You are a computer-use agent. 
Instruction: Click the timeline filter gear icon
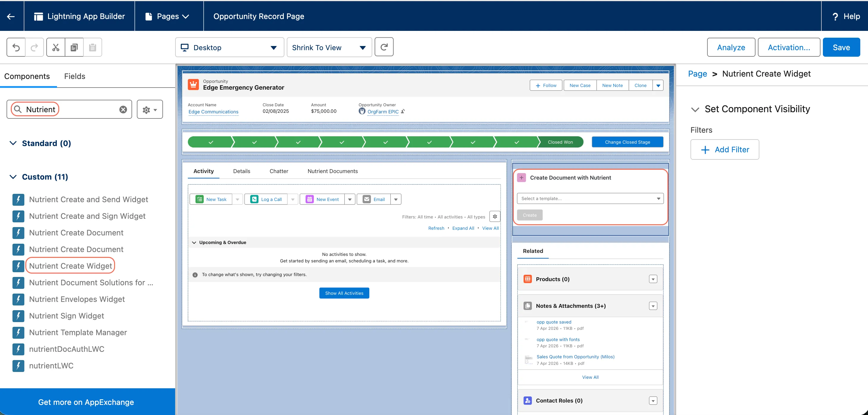pyautogui.click(x=495, y=217)
